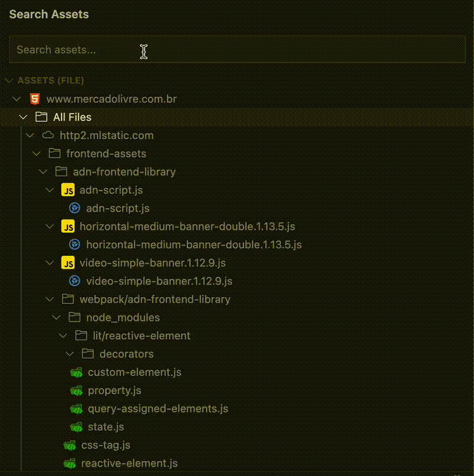Select the webpack/adn-frontend-library label
The height and width of the screenshot is (476, 474).
pos(155,300)
